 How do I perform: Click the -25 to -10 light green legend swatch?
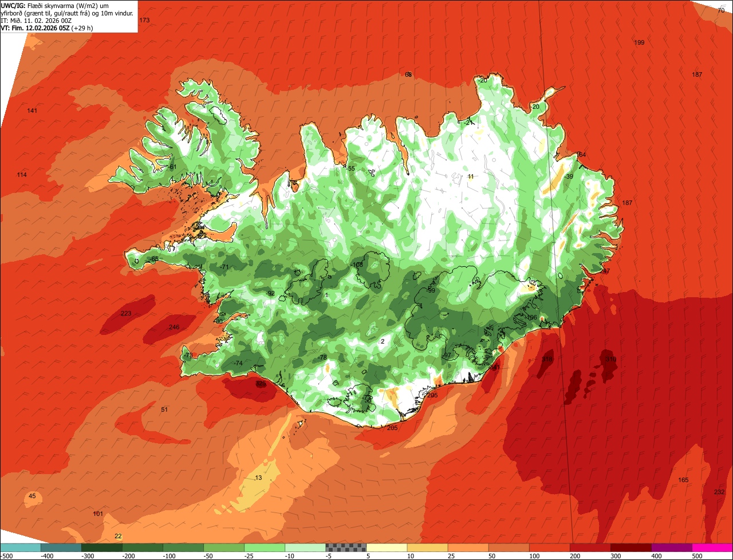point(265,547)
